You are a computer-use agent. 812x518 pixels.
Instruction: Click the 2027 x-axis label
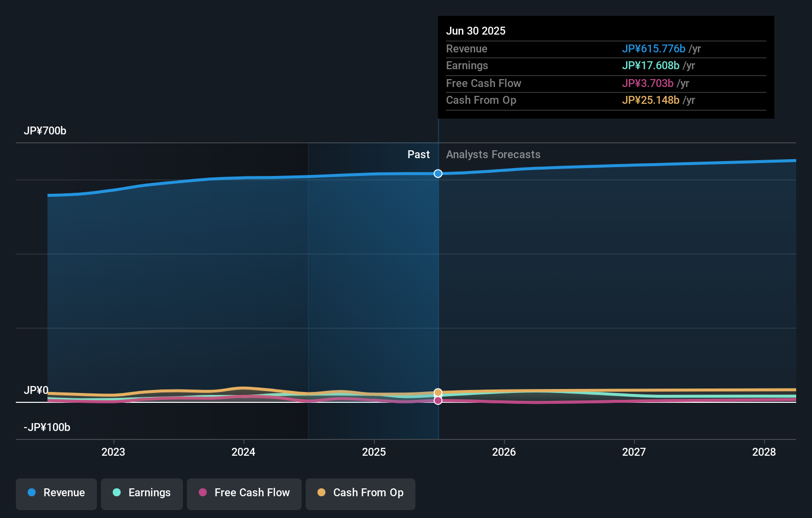point(634,452)
